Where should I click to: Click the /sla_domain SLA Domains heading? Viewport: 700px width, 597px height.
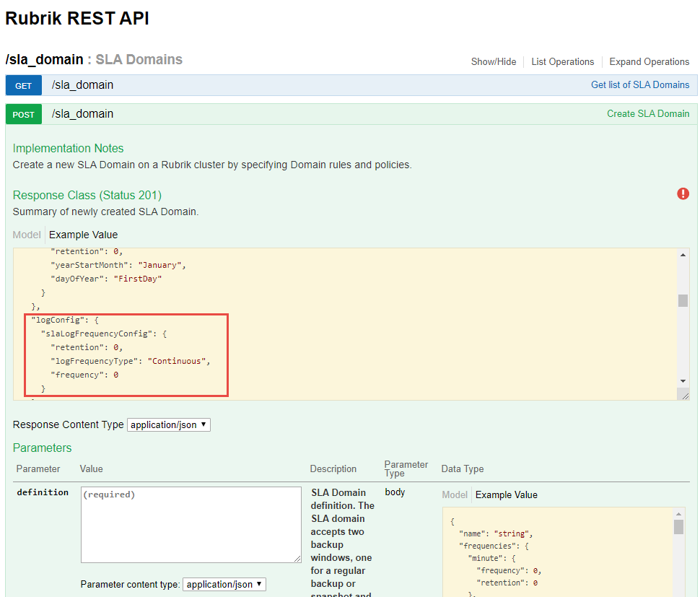(94, 59)
